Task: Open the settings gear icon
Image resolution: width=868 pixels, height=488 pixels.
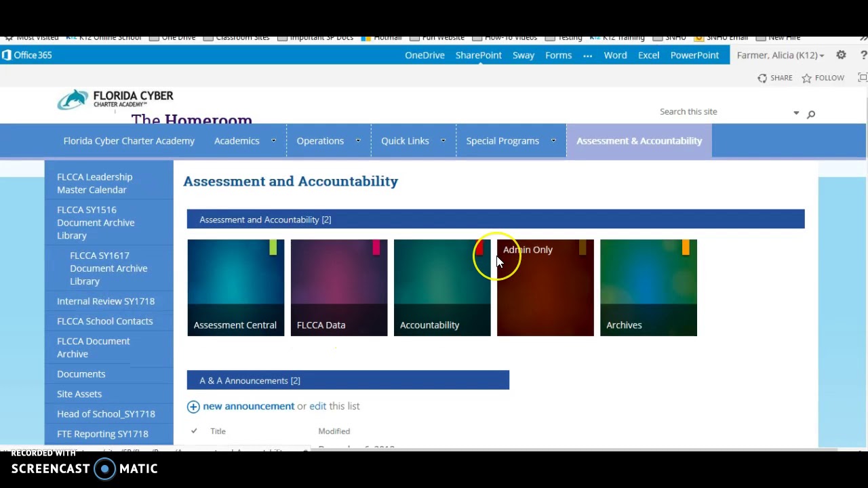Action: click(841, 55)
